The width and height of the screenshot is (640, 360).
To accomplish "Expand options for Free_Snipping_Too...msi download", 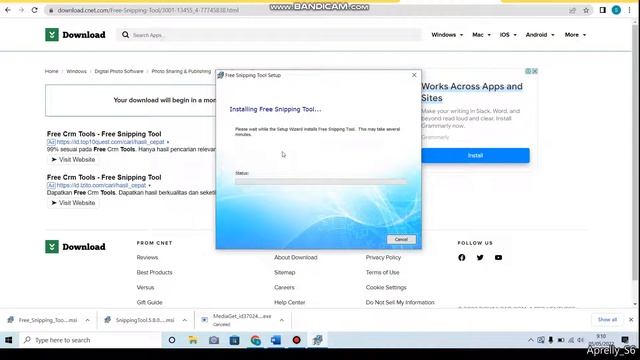I will coord(87,320).
